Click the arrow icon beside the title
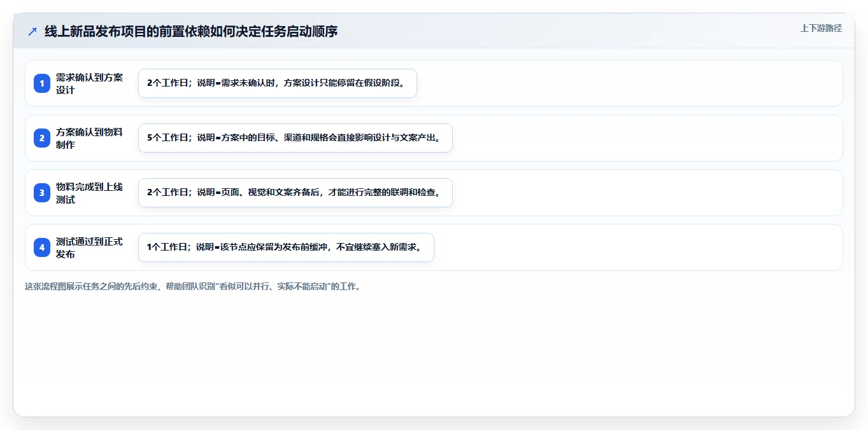This screenshot has width=868, height=430. pos(32,31)
